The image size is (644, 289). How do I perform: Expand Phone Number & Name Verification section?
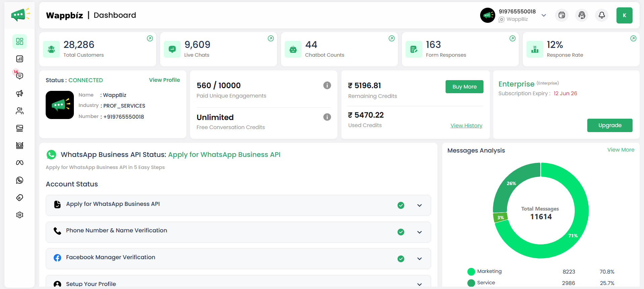click(x=419, y=232)
